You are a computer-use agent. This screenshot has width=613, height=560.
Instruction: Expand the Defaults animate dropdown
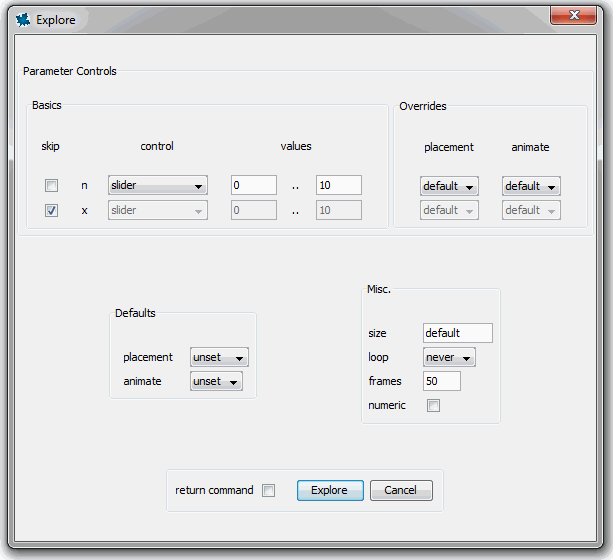point(216,381)
